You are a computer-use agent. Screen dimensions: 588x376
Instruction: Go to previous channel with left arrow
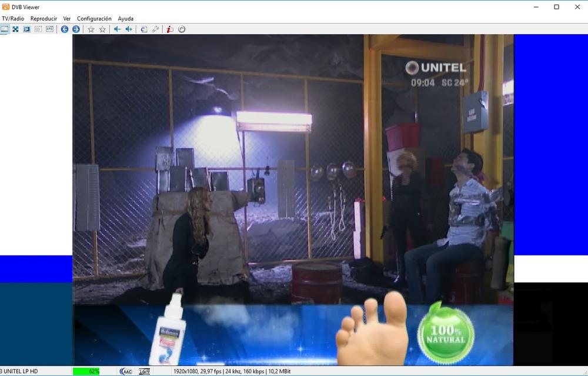point(65,29)
